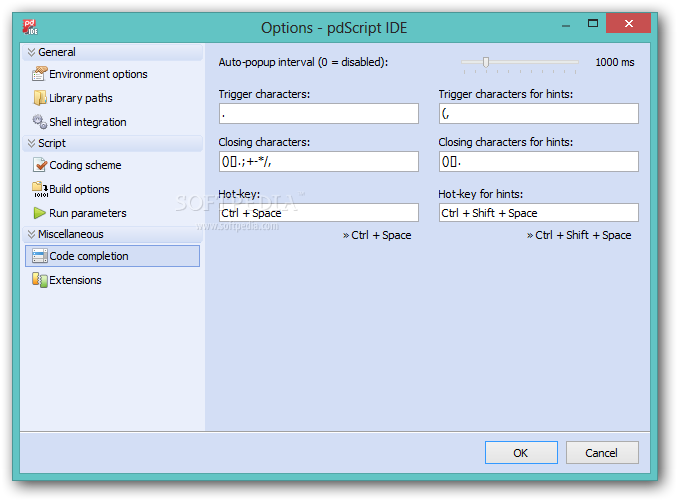Click the Extensions icon
This screenshot has height=501, width=678.
pyautogui.click(x=40, y=280)
